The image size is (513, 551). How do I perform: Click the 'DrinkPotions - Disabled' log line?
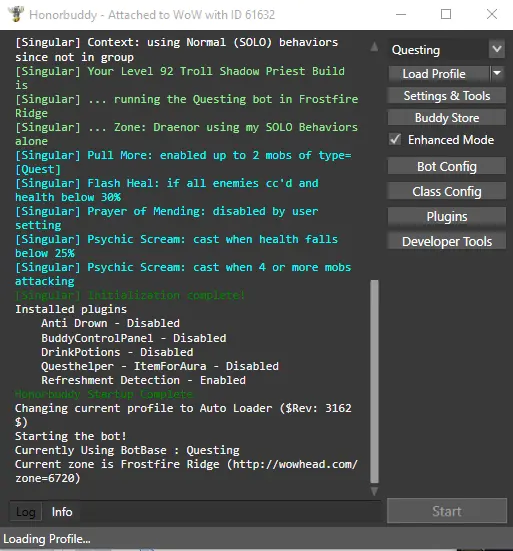coord(117,352)
